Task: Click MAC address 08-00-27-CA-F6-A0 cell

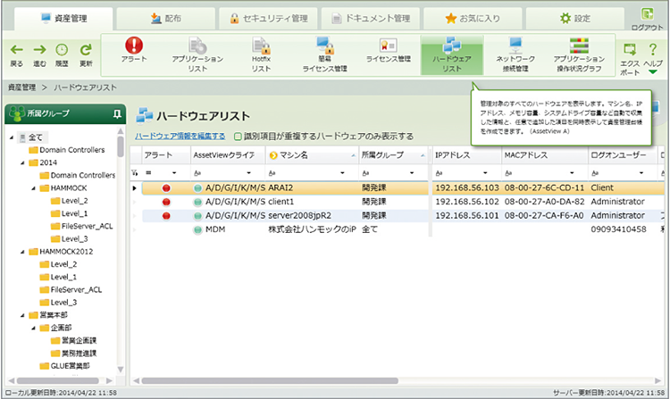Action: [x=544, y=216]
